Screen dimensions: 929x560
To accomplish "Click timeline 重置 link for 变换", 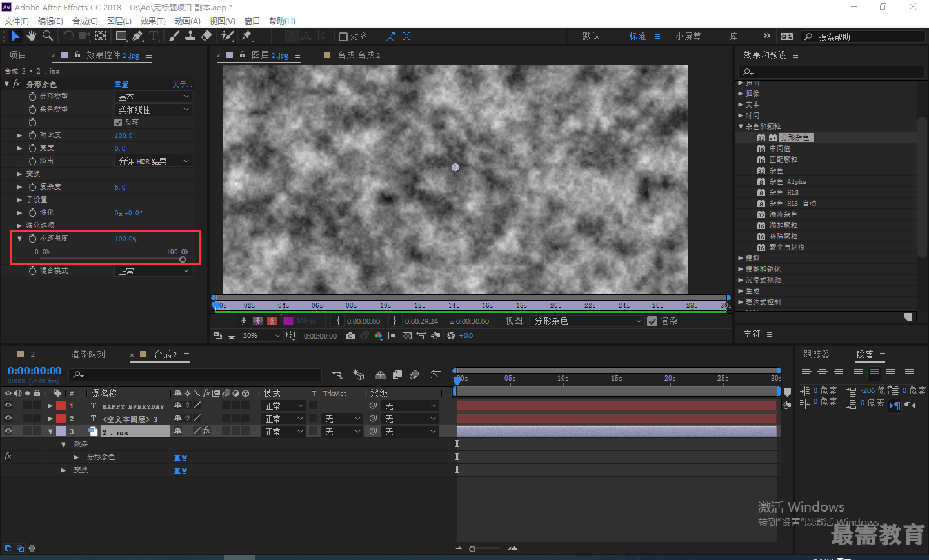I will (181, 471).
